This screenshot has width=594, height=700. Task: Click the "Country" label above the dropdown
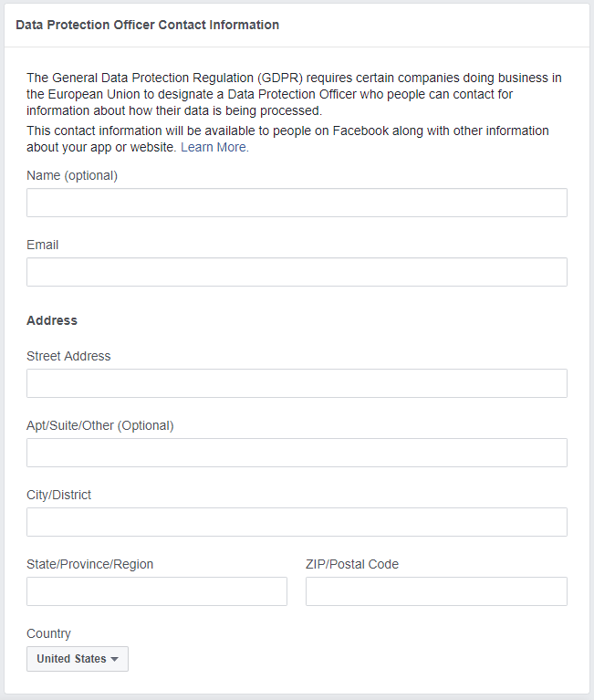click(x=48, y=633)
